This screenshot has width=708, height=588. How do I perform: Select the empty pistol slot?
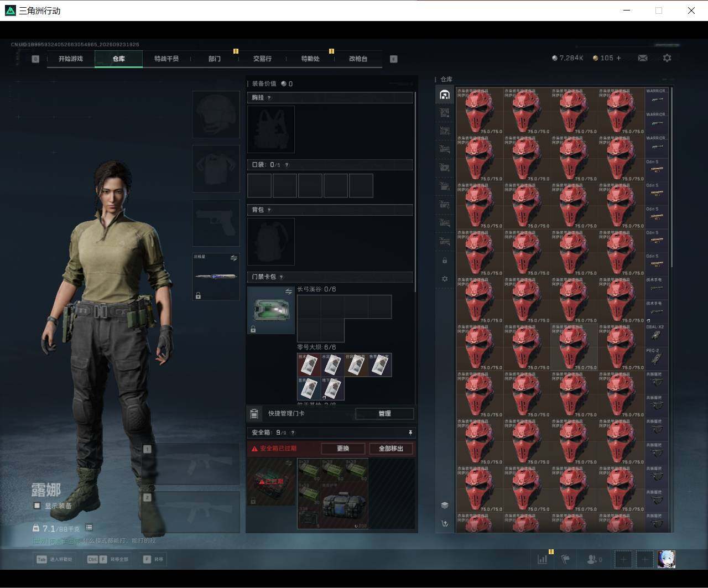click(216, 223)
